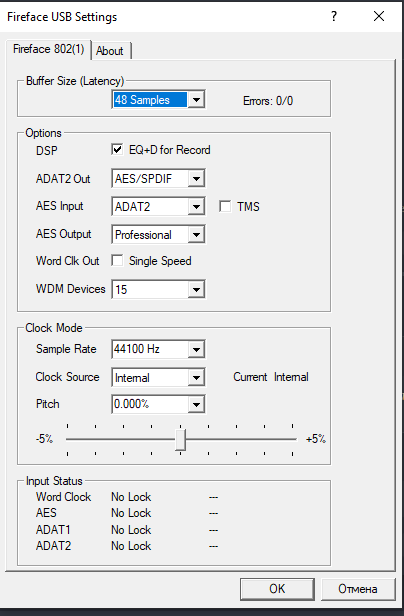This screenshot has height=616, width=404.
Task: Open the About tab
Action: click(110, 51)
